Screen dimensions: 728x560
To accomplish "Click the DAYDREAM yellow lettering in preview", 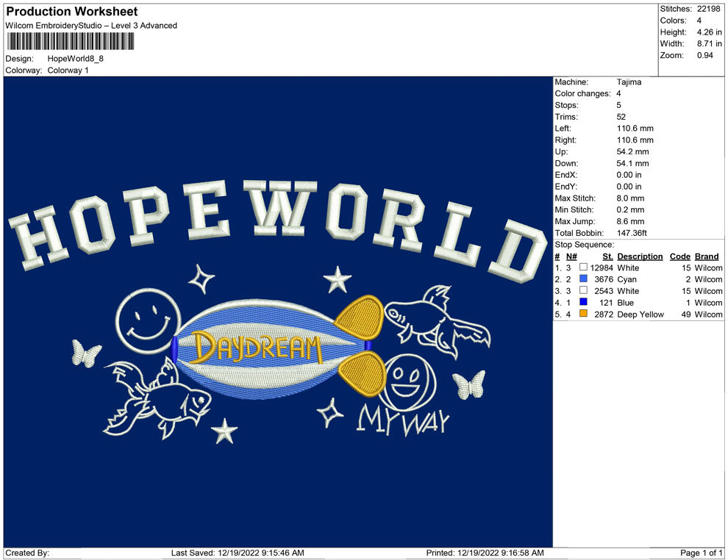I will pyautogui.click(x=257, y=347).
